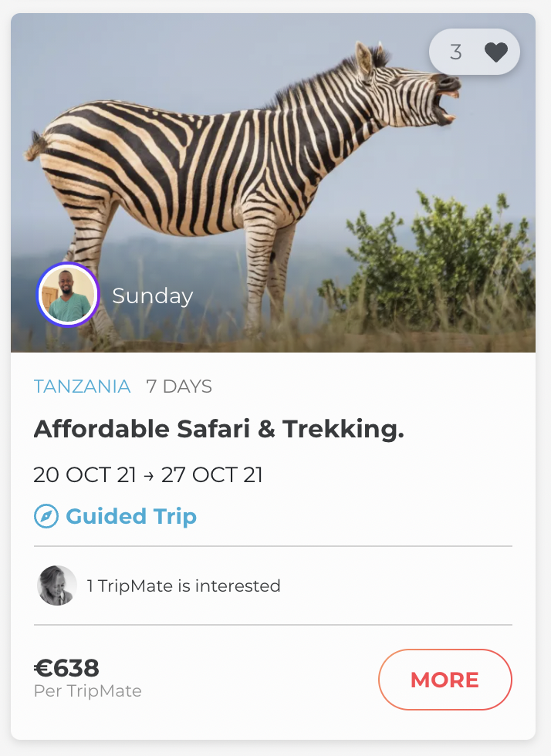This screenshot has width=551, height=756.
Task: Open the Affordable Safari & Trekking title
Action: click(x=219, y=430)
